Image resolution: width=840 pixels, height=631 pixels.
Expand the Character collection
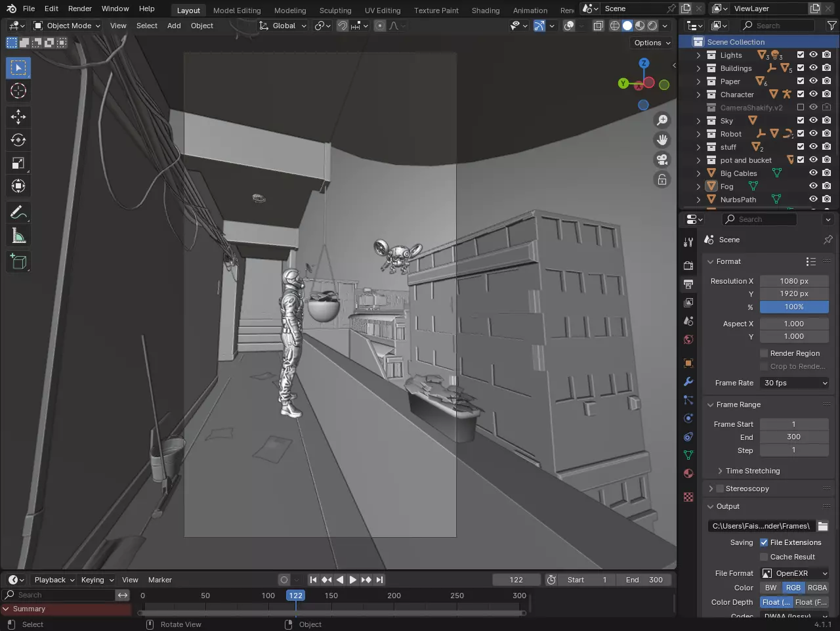698,95
